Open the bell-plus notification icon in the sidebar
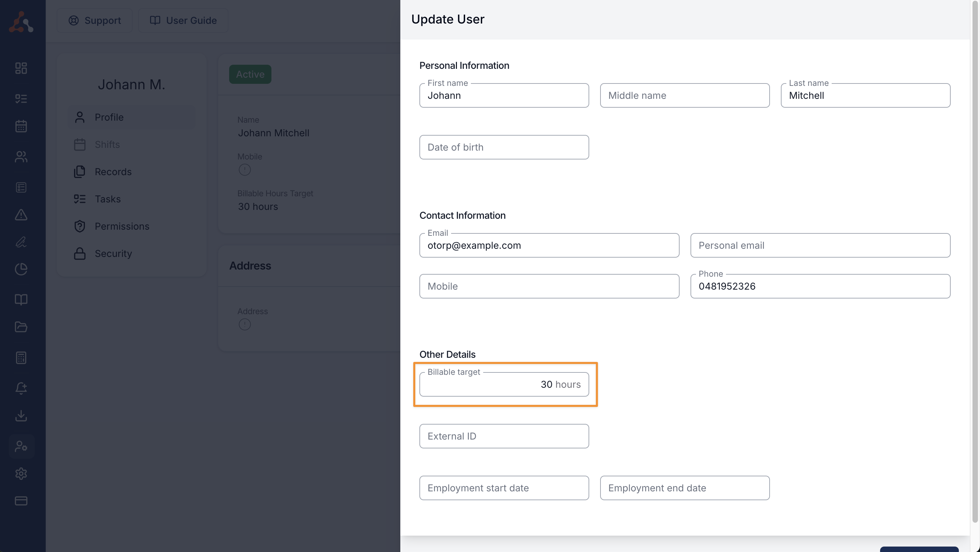The image size is (980, 552). (x=21, y=388)
